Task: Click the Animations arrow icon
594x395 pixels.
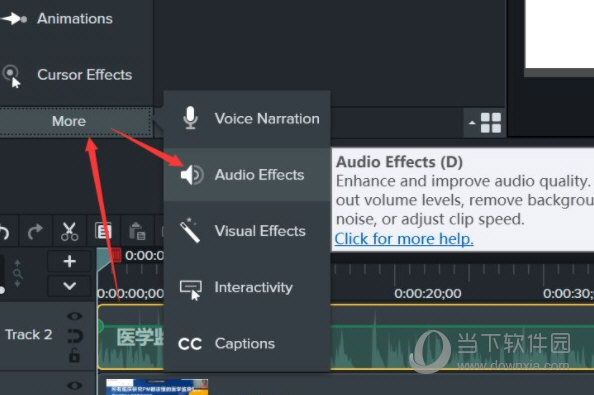Action: click(x=14, y=19)
